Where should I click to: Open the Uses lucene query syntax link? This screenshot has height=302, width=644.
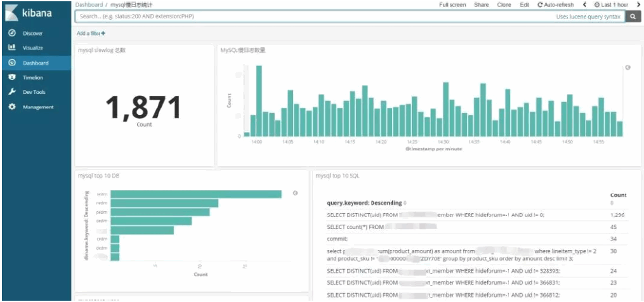tap(588, 17)
